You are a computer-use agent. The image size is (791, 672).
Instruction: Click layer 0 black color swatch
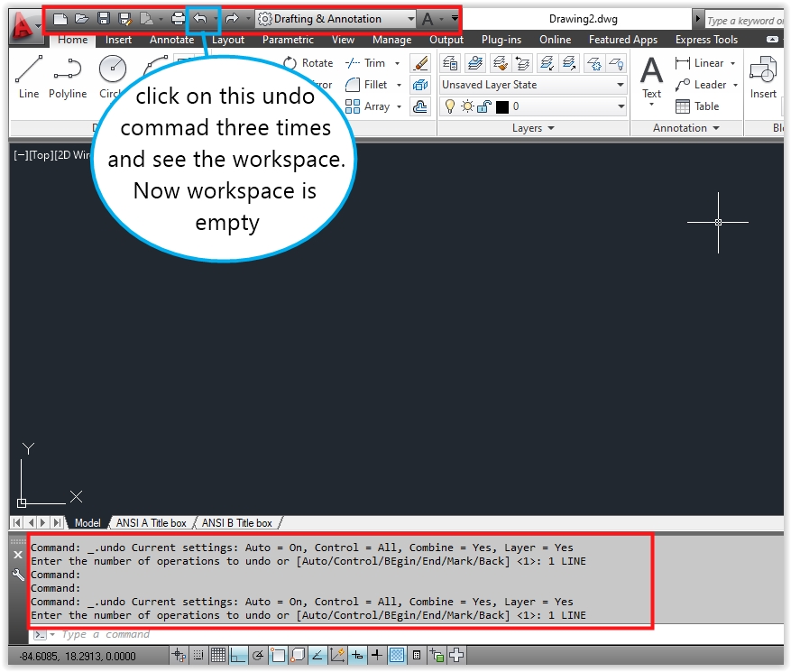click(x=502, y=107)
